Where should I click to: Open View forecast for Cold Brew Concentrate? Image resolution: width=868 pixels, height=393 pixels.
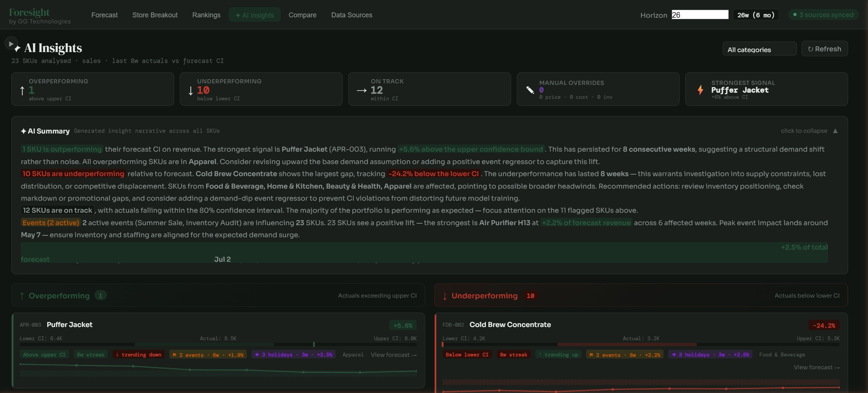pos(816,367)
